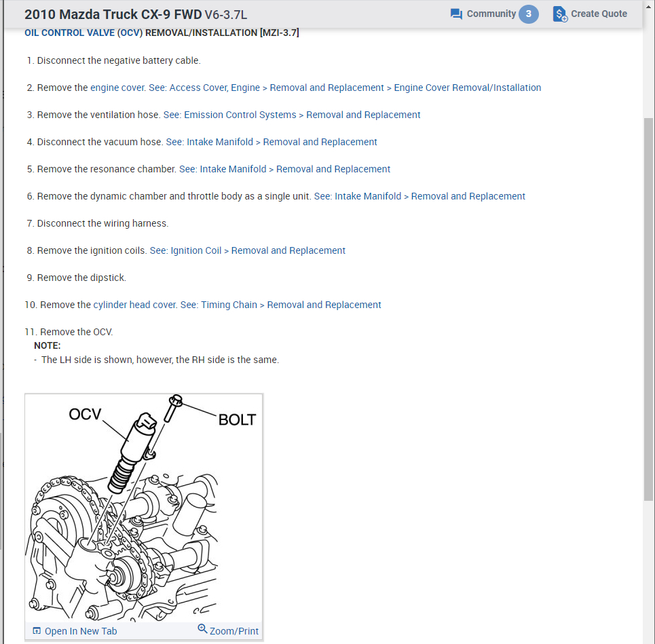Screen dimensions: 655x644
Task: Click Open In New Tab text
Action: pyautogui.click(x=81, y=631)
